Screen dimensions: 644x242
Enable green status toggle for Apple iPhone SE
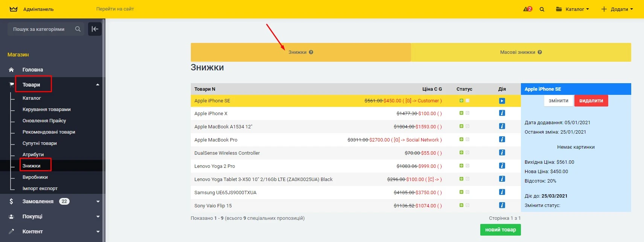tap(461, 100)
